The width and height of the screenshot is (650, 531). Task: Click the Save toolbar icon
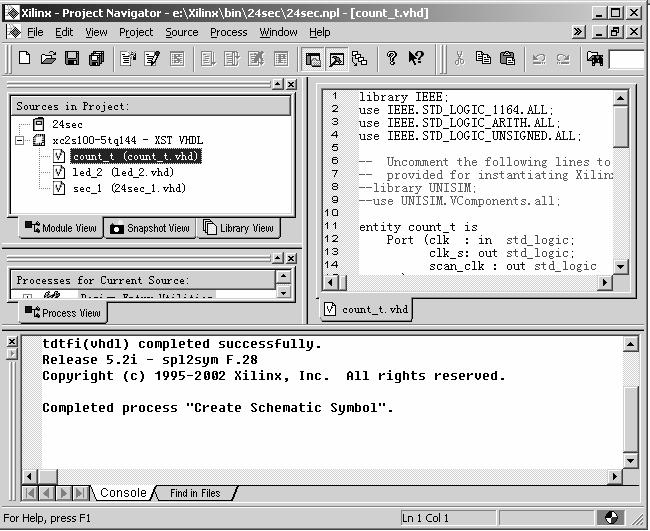[72, 58]
